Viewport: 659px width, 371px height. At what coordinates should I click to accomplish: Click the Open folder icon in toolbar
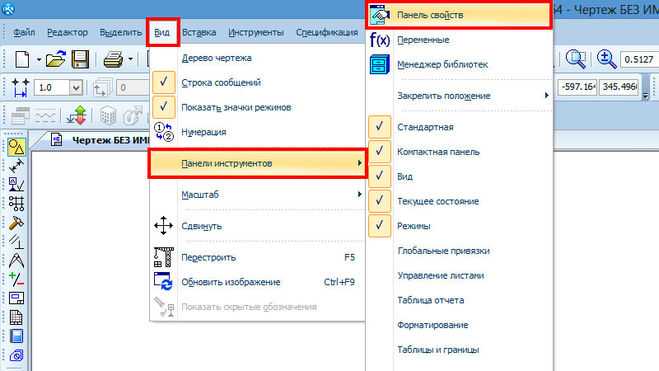(56, 59)
